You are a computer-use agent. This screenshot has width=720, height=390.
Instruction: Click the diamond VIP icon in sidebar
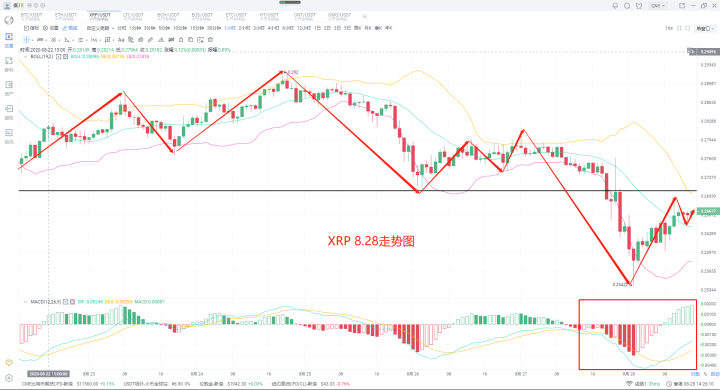pos(9,362)
